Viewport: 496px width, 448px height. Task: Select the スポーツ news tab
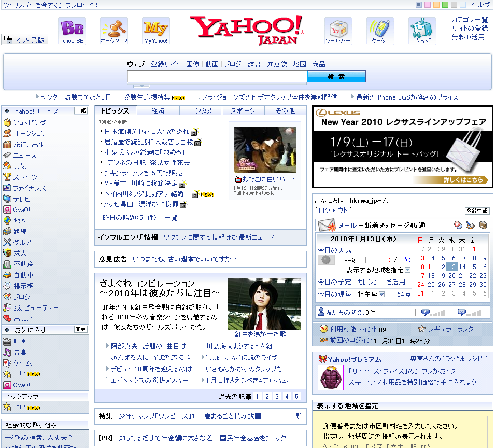tap(243, 111)
